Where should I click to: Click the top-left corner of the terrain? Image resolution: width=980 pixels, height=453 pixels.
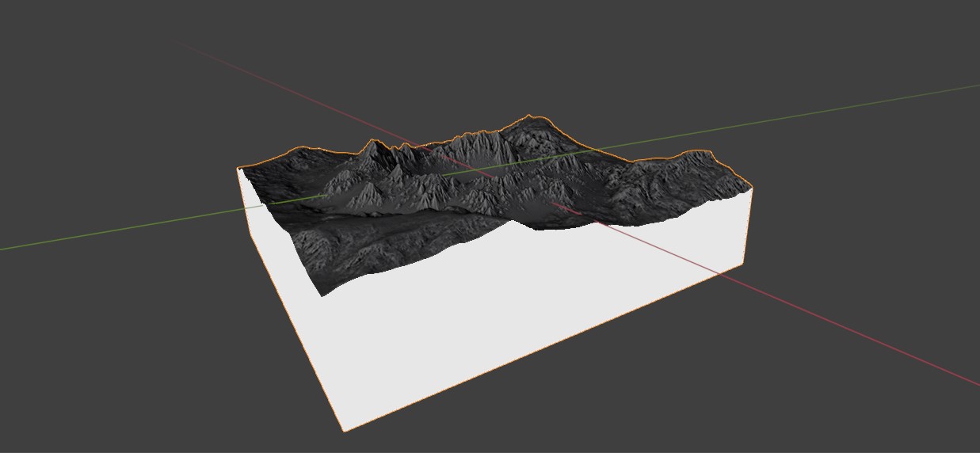coord(238,168)
